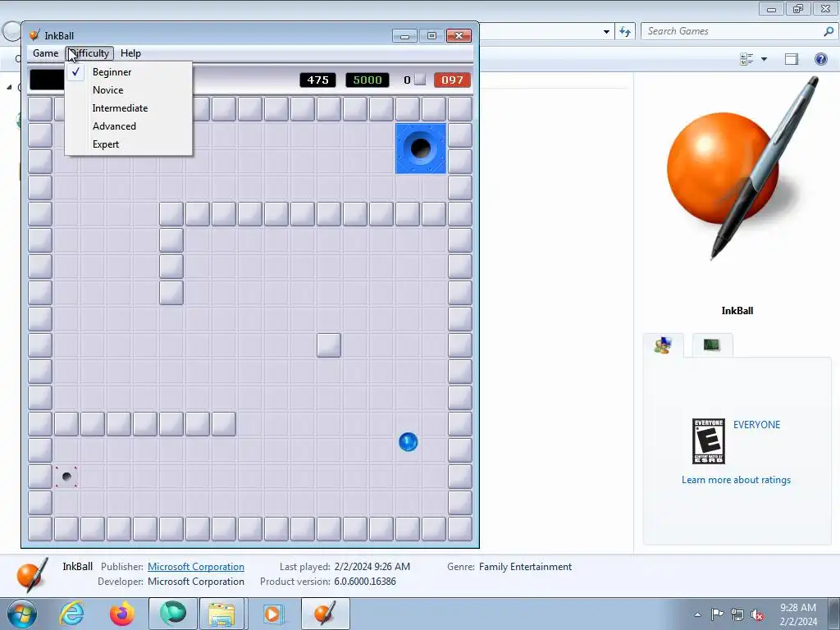
Task: Click Family Entertainment genre text
Action: click(x=526, y=567)
